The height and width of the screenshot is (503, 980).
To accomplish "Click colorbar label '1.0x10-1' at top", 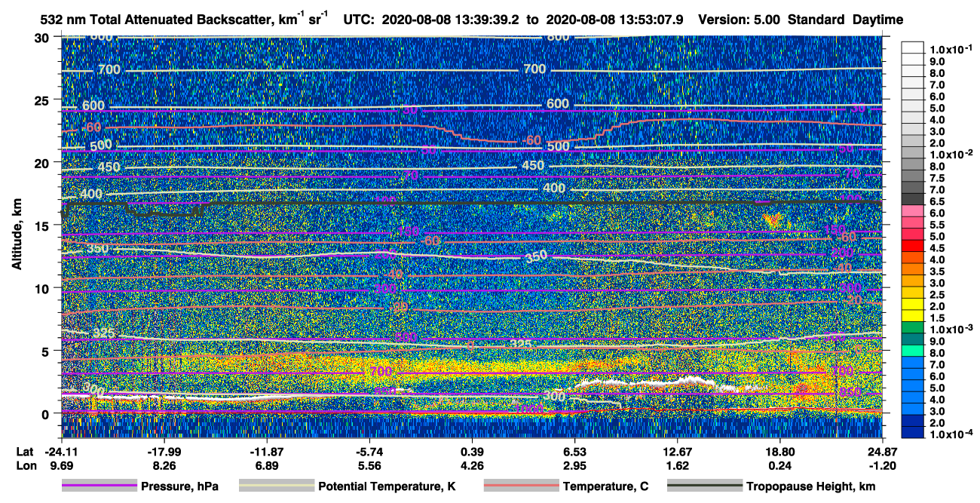I will [x=952, y=49].
